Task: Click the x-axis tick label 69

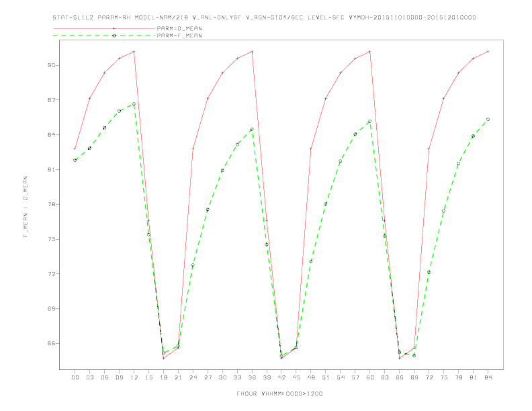Action: point(414,377)
